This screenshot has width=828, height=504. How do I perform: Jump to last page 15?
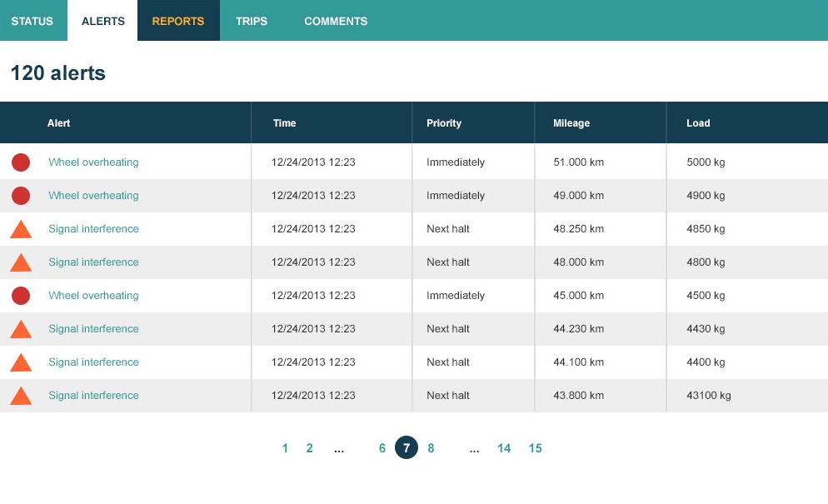tap(535, 448)
